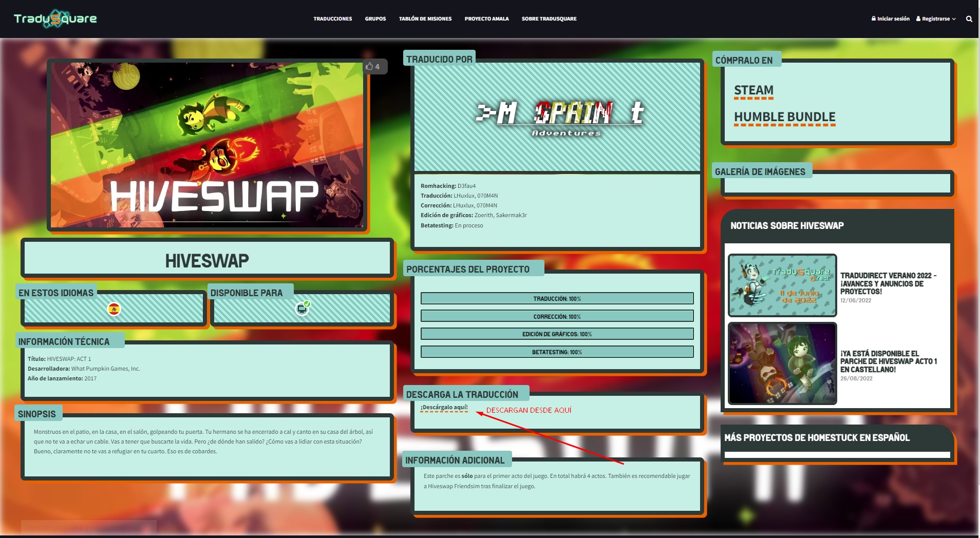Viewport: 980px width, 538px height.
Task: Click the TraduSquare logo
Action: (x=55, y=19)
